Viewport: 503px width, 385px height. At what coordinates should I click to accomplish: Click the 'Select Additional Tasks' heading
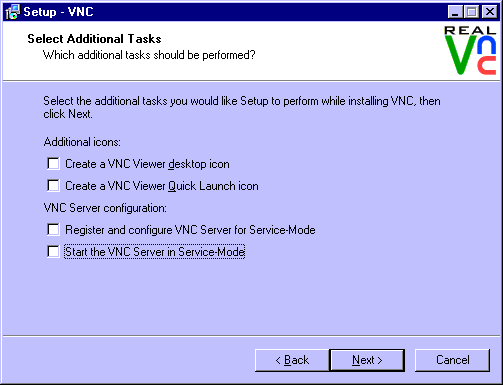point(94,39)
